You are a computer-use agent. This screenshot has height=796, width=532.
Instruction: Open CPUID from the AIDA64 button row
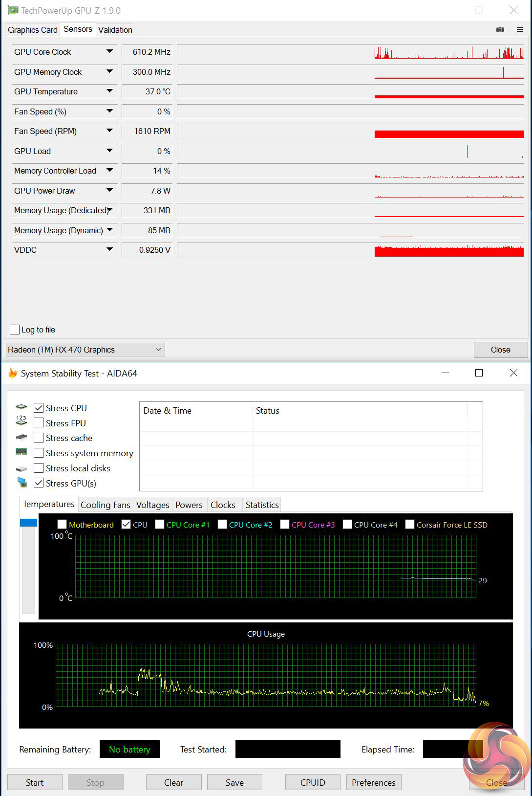click(313, 782)
